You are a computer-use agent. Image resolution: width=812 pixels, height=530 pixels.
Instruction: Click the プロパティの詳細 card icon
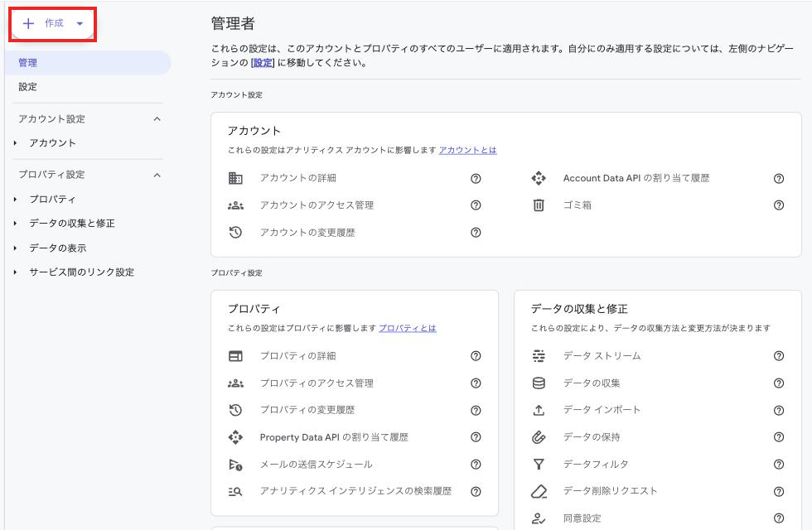pos(235,356)
